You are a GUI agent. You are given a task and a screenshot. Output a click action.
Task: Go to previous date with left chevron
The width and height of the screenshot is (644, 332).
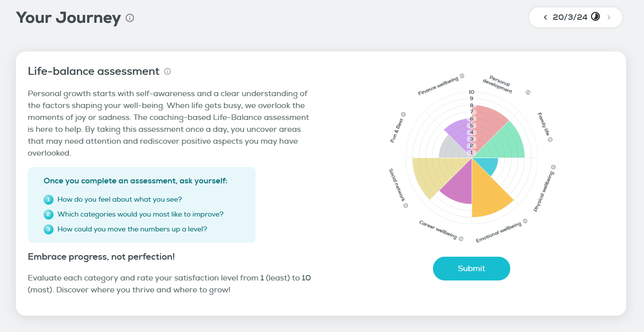point(545,17)
